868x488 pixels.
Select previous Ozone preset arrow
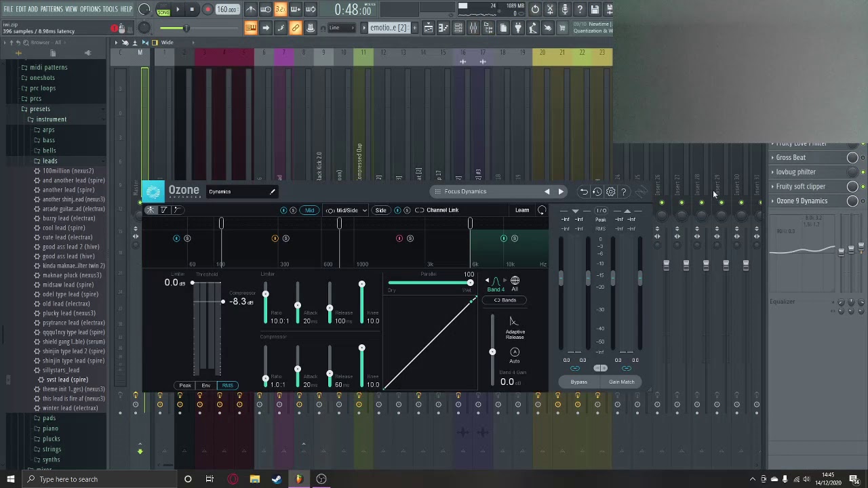point(547,192)
